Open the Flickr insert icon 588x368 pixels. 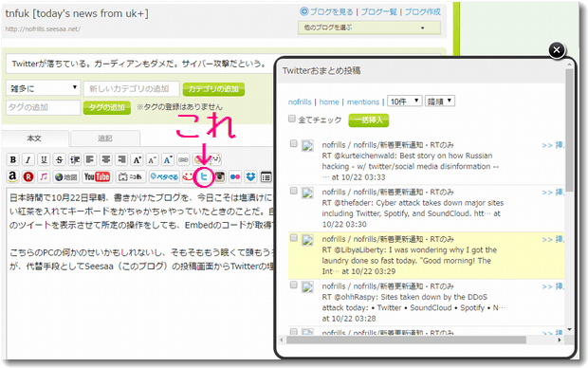pyautogui.click(x=235, y=176)
